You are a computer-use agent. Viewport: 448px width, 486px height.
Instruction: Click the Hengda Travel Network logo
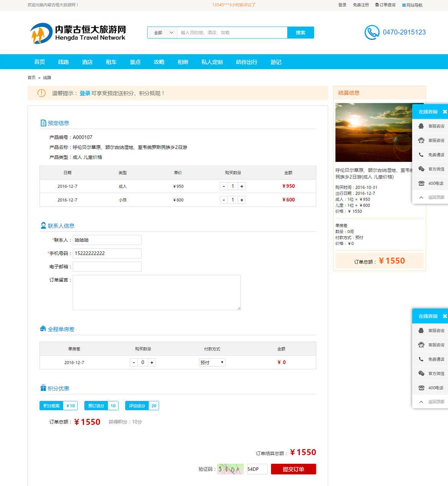(78, 33)
